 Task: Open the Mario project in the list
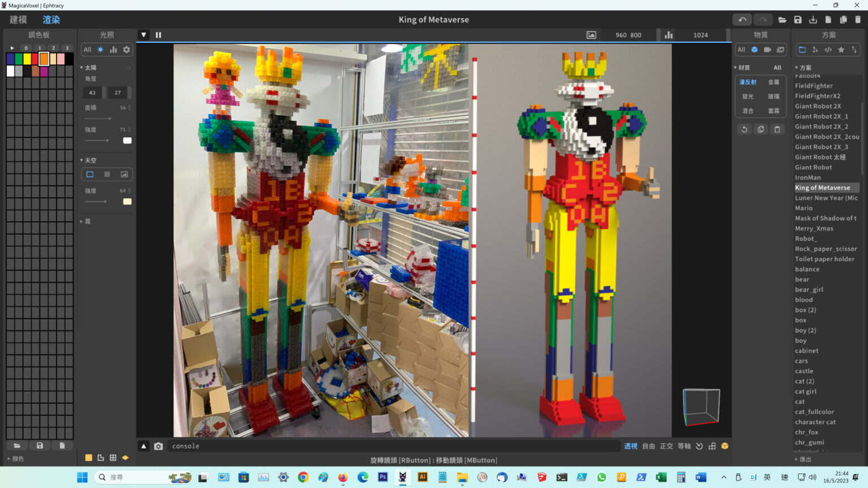(804, 208)
